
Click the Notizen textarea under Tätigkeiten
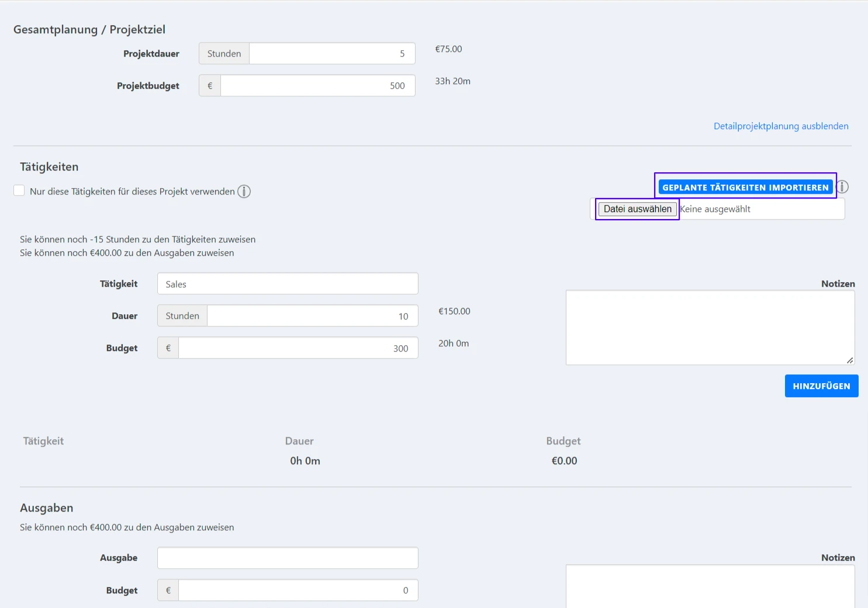coord(710,327)
